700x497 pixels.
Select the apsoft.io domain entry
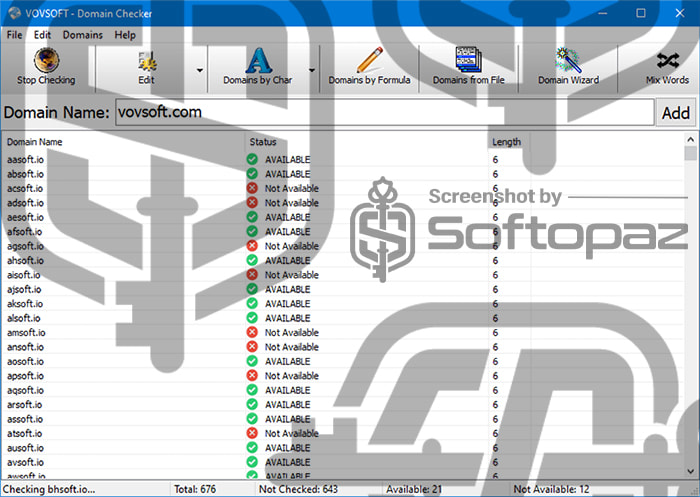[25, 376]
